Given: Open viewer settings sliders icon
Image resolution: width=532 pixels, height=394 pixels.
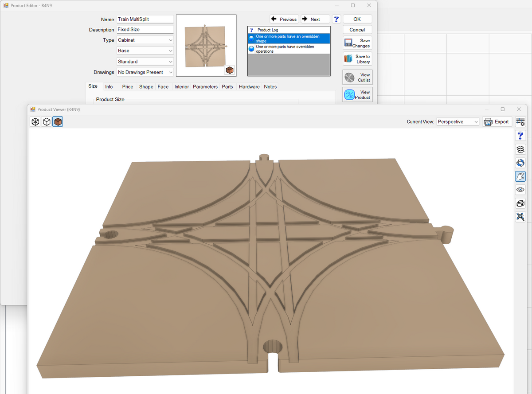Looking at the screenshot, I should (x=520, y=122).
